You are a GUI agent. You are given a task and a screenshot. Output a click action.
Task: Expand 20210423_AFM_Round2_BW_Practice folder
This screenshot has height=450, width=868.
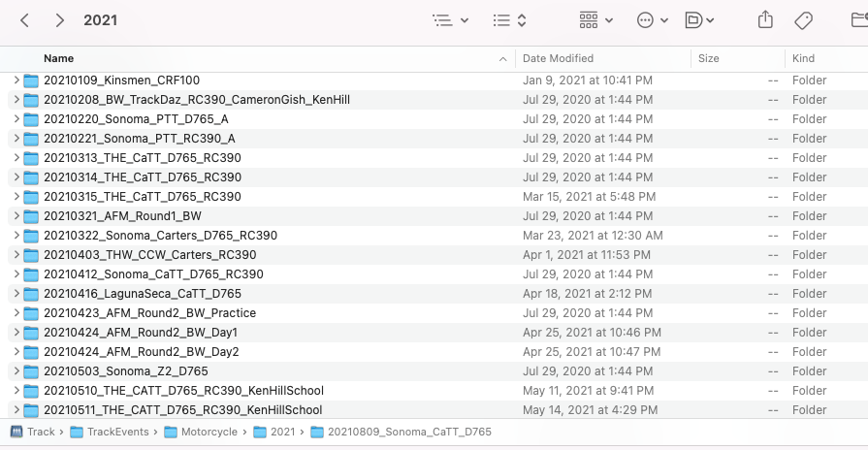click(16, 312)
